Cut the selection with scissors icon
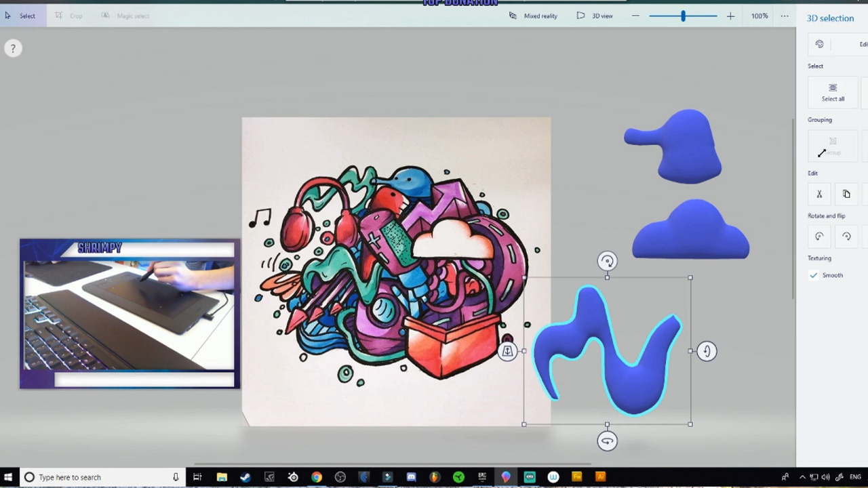Viewport: 868px width, 488px height. click(819, 195)
